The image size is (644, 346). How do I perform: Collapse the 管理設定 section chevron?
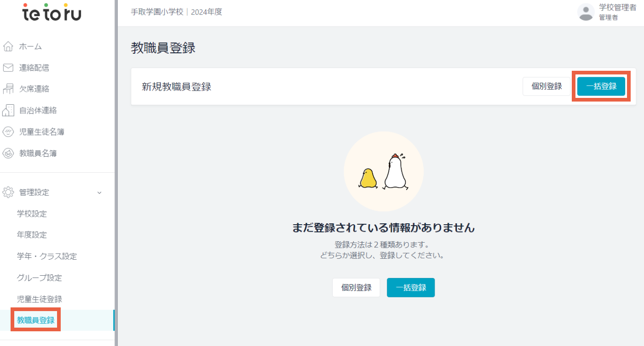coord(99,193)
